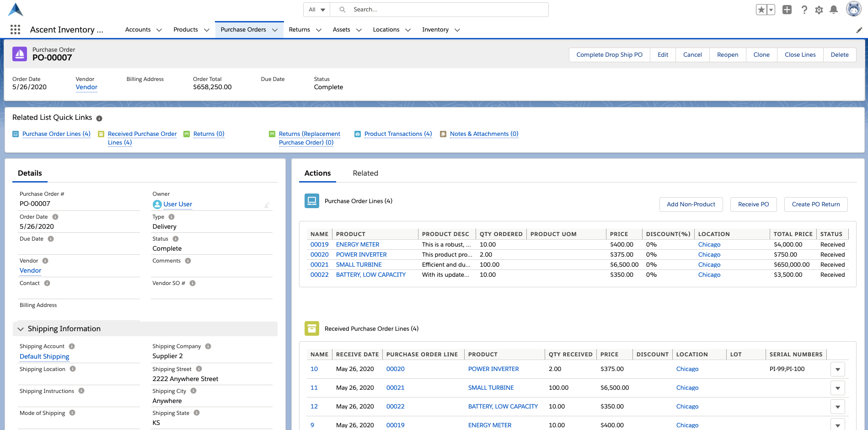Open the Product Transactions (4) quick link
The height and width of the screenshot is (430, 868).
(397, 134)
